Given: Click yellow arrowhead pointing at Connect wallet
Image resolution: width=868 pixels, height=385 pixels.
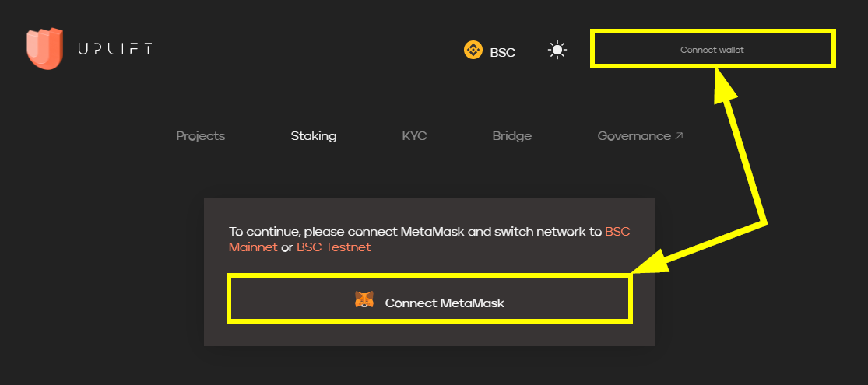Looking at the screenshot, I should (724, 84).
